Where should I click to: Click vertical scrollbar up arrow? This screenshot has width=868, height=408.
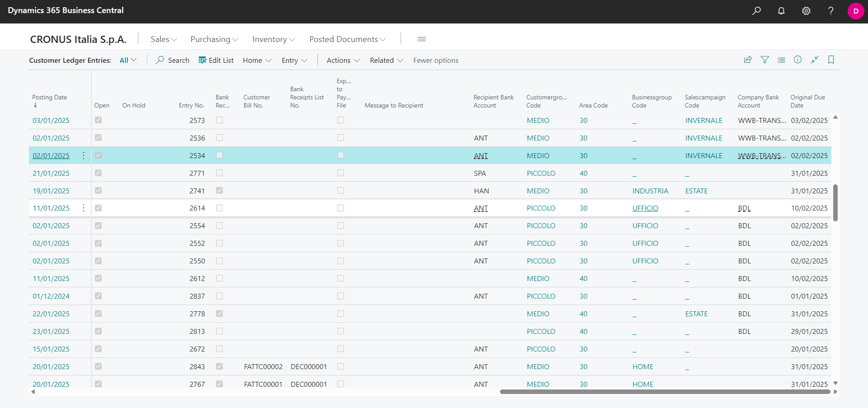click(835, 117)
